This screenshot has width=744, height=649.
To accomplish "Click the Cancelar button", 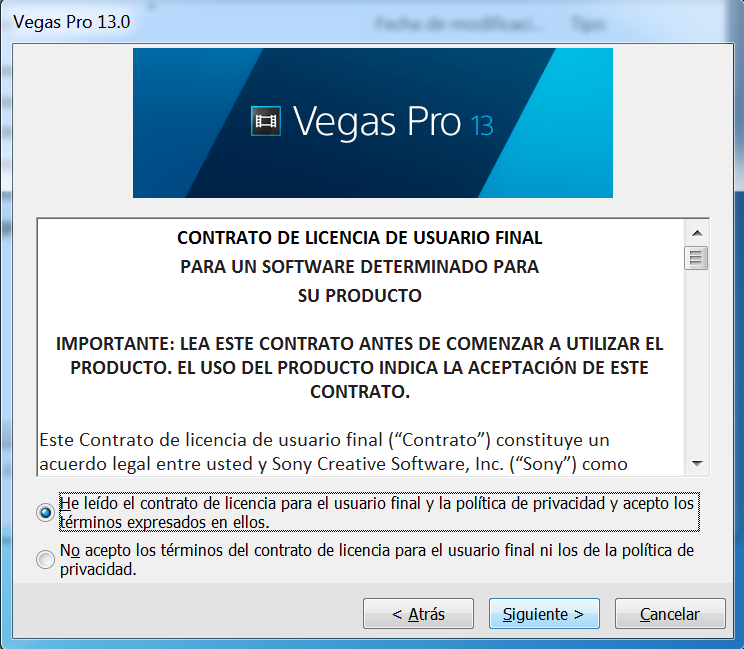I will pyautogui.click(x=670, y=614).
